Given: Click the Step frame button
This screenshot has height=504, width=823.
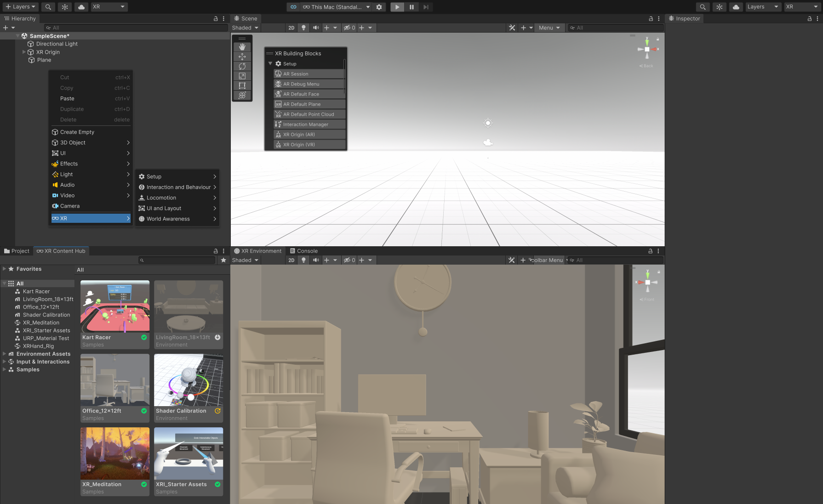Looking at the screenshot, I should (x=426, y=7).
